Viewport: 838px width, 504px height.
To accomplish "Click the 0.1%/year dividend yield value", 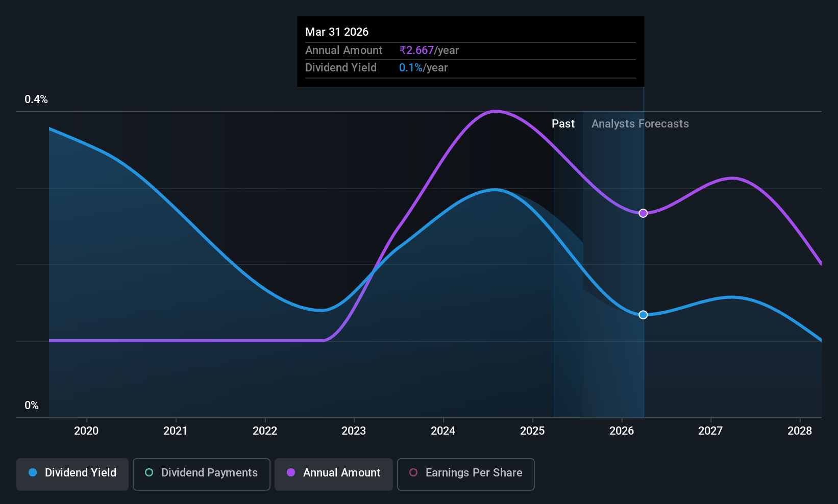I will (x=423, y=68).
